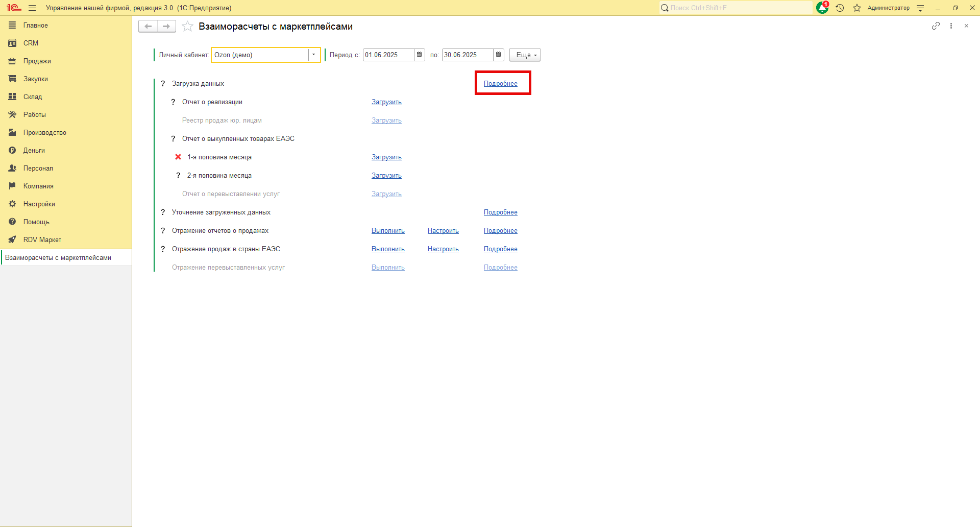This screenshot has height=527, width=980.
Task: Click the forward navigation arrow
Action: [x=166, y=27]
